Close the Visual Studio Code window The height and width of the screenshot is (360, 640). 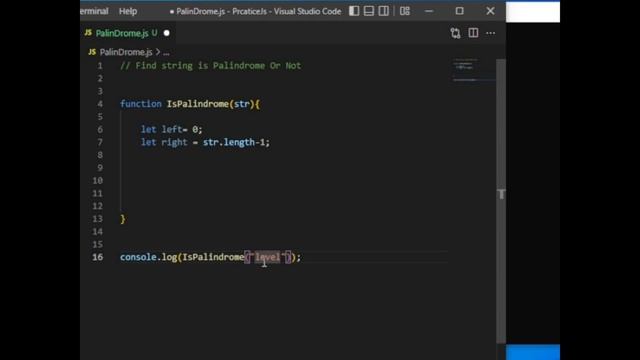(x=490, y=11)
